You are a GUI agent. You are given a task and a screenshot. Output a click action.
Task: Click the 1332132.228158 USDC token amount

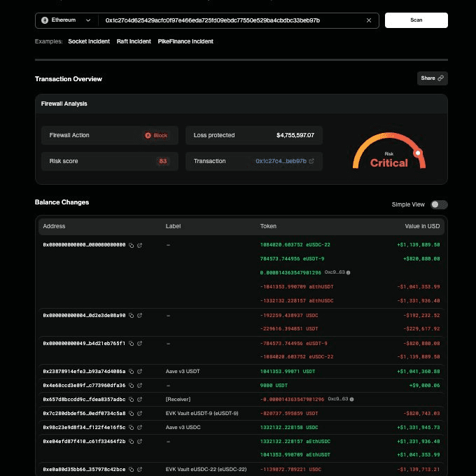click(289, 427)
